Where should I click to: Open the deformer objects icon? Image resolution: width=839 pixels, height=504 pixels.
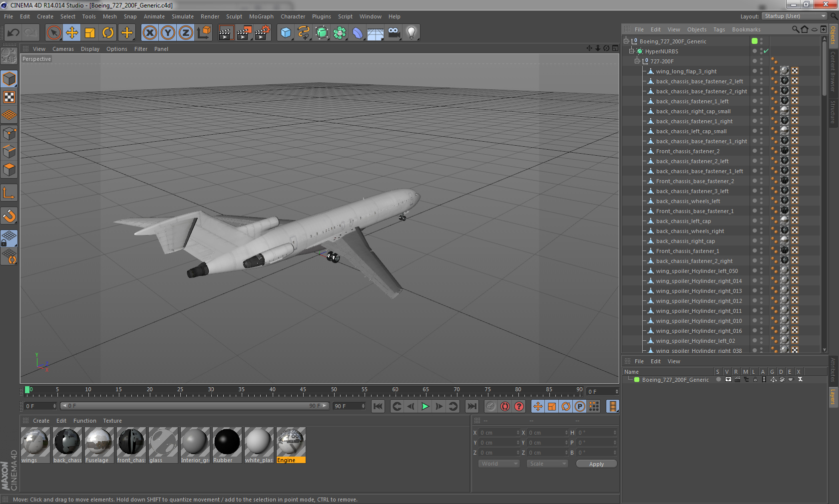pos(358,33)
